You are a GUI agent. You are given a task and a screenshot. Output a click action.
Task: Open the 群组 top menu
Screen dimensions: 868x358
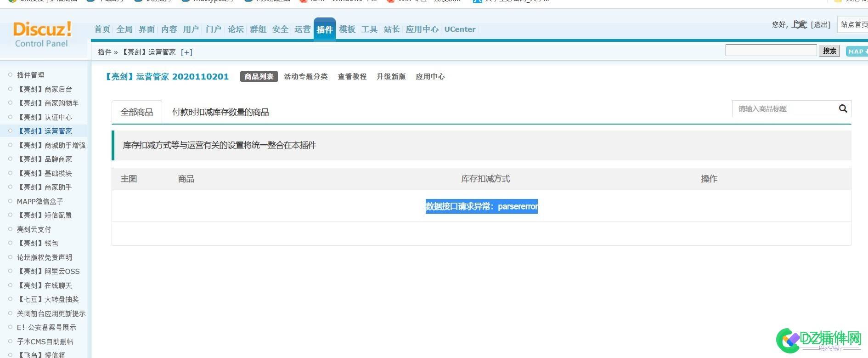(x=258, y=29)
